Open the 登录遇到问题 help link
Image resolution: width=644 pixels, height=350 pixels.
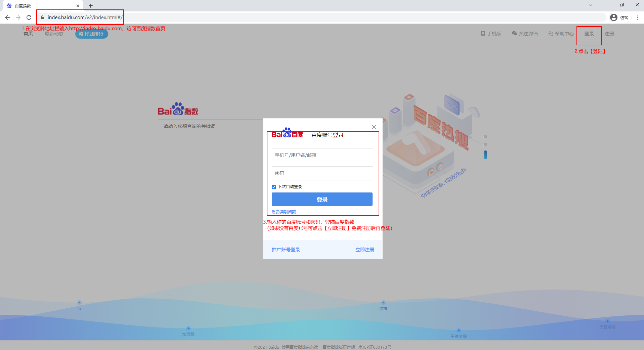click(x=284, y=212)
